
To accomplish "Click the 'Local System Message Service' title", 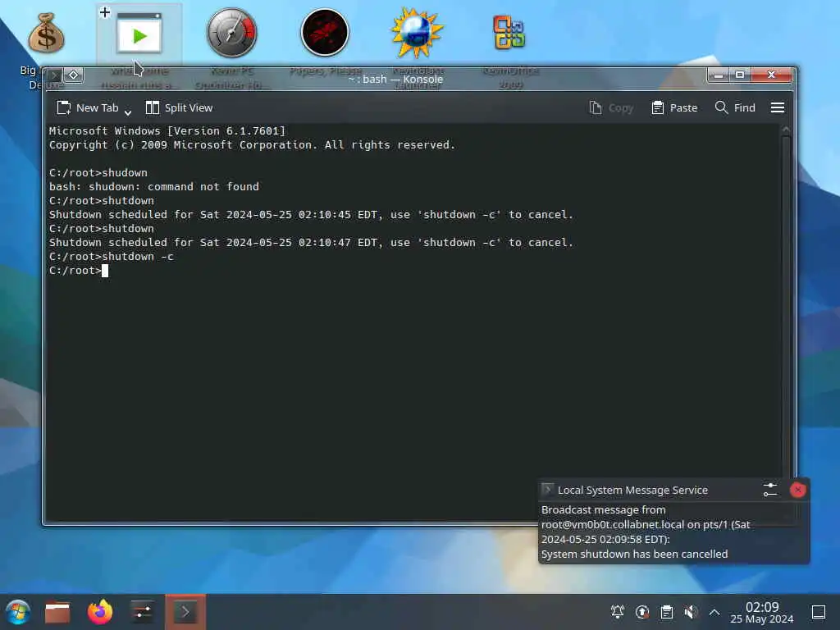I will (632, 490).
